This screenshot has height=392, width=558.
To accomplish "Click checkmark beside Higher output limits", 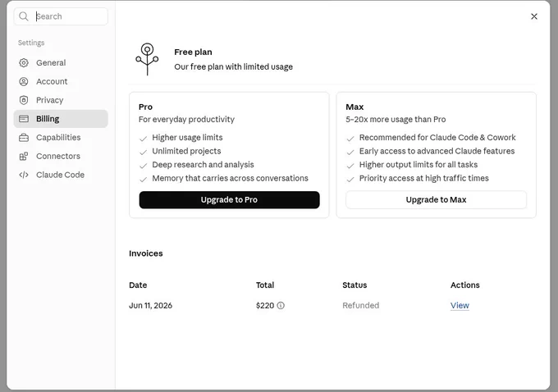I will coord(350,166).
